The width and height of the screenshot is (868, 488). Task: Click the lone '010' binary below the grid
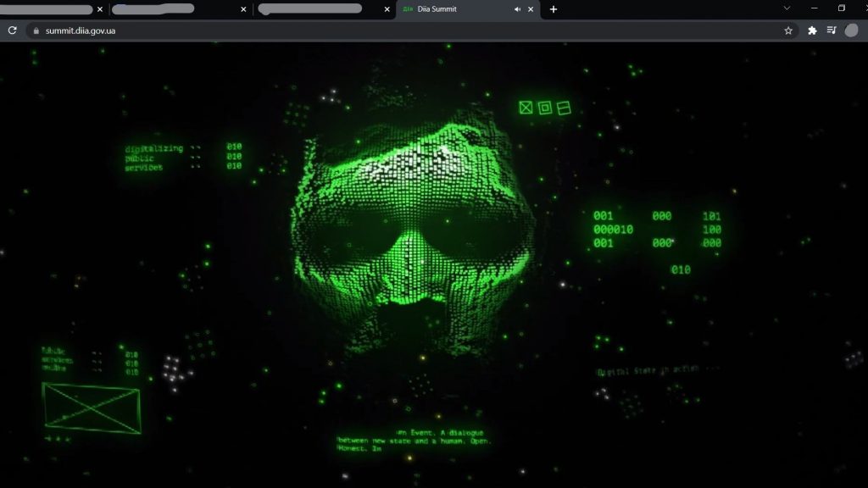(x=681, y=269)
